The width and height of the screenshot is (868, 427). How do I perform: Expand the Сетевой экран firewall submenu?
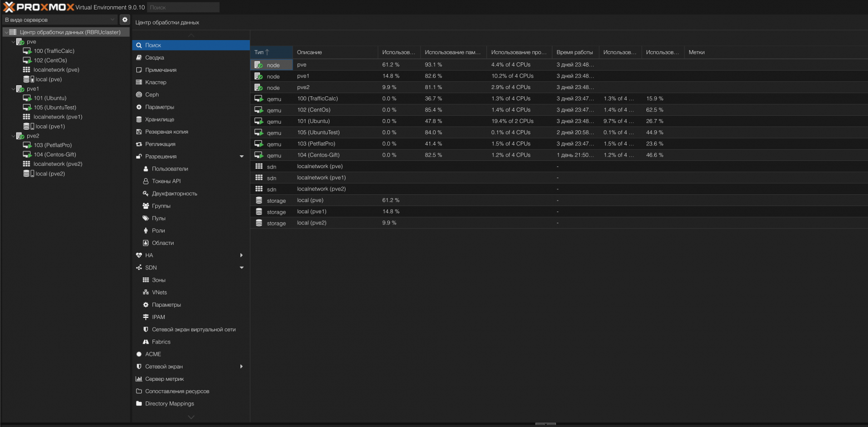(x=241, y=366)
